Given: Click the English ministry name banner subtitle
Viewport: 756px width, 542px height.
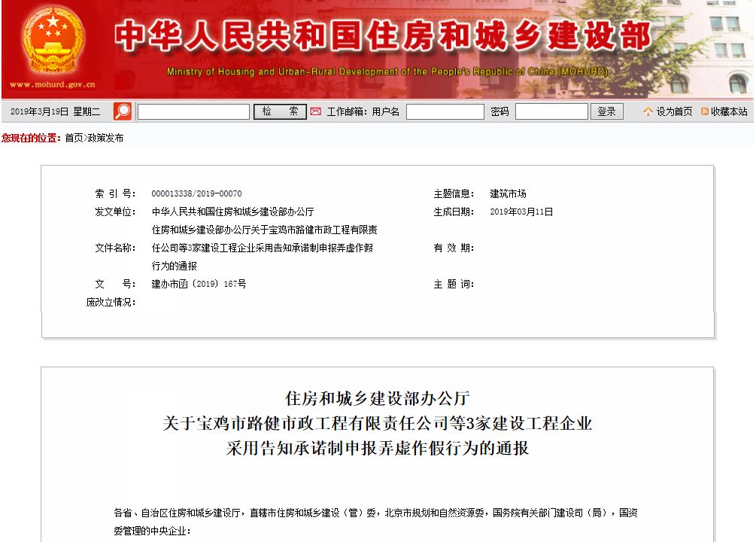Looking at the screenshot, I should [387, 72].
